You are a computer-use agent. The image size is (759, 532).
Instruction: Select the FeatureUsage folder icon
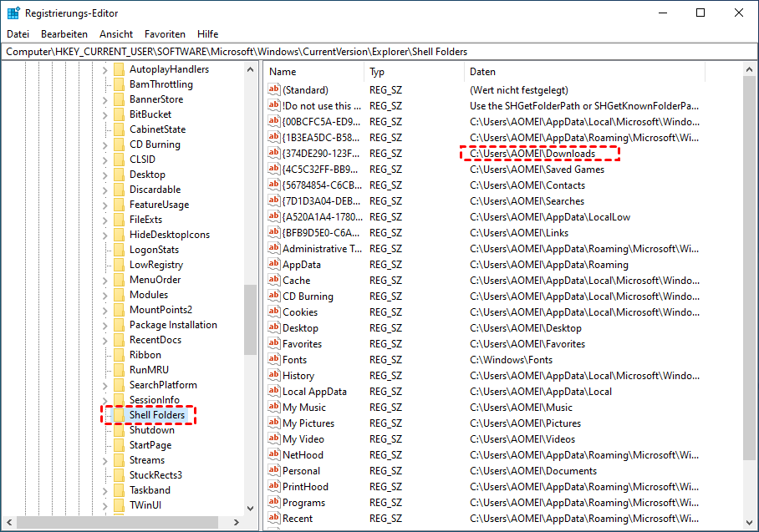coord(119,205)
